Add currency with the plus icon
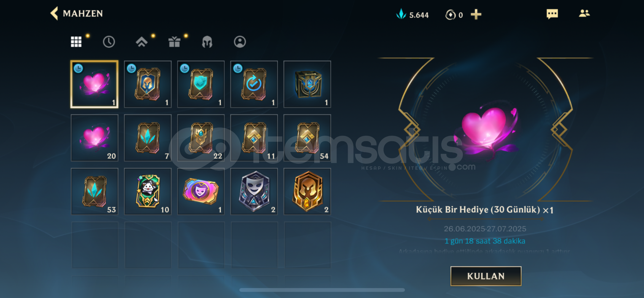 [476, 14]
